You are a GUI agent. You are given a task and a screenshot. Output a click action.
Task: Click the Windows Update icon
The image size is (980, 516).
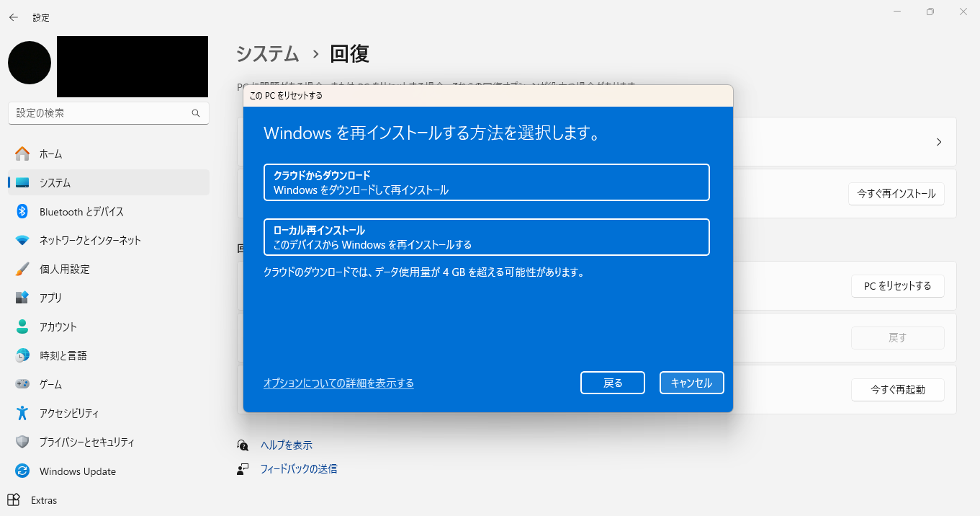22,471
